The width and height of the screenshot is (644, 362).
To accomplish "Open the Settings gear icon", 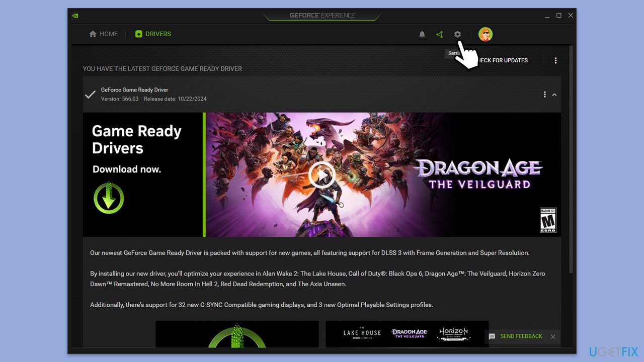I will 457,34.
